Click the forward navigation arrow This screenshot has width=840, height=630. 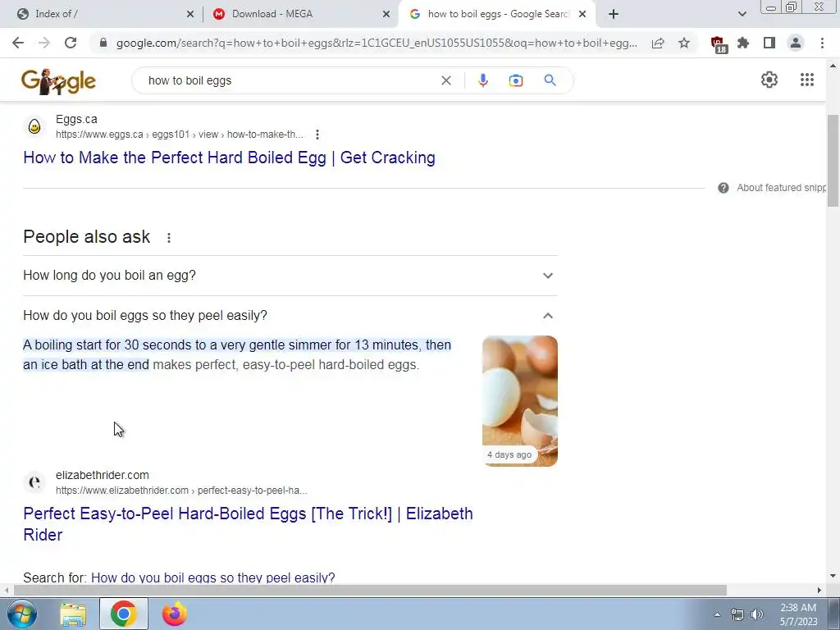44,43
